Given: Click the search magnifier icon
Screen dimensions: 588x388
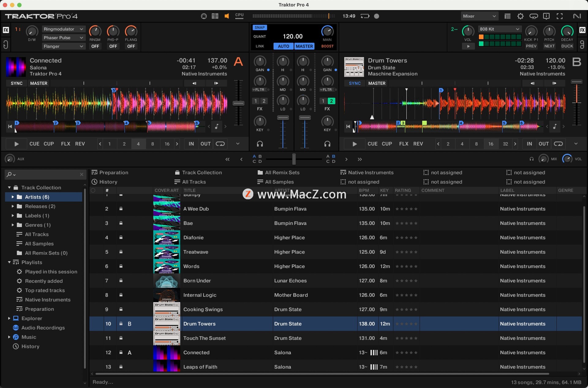Looking at the screenshot, I should coord(9,174).
